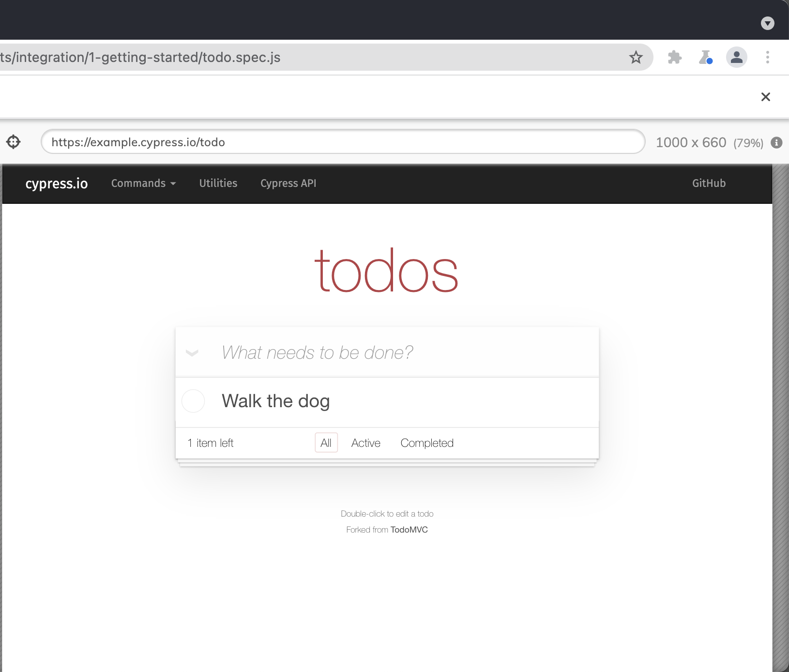
Task: Bookmark this page with the star icon
Action: [x=636, y=58]
